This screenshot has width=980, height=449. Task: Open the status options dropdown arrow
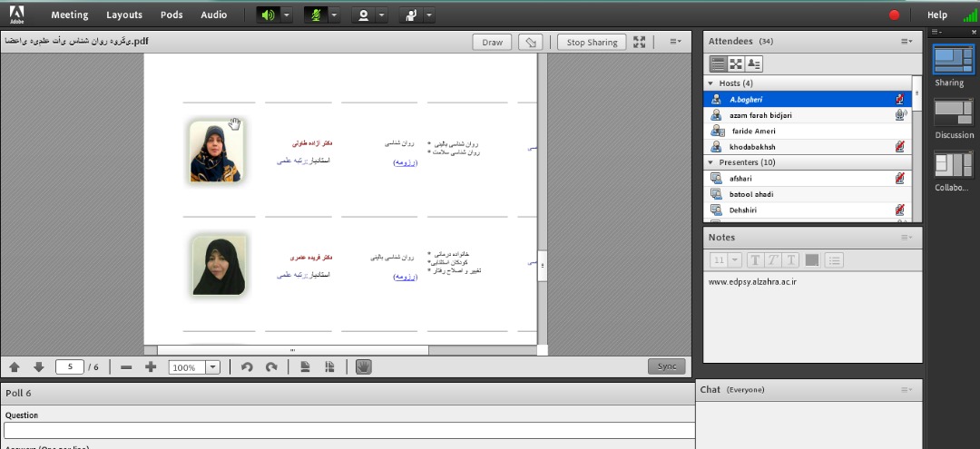(428, 15)
